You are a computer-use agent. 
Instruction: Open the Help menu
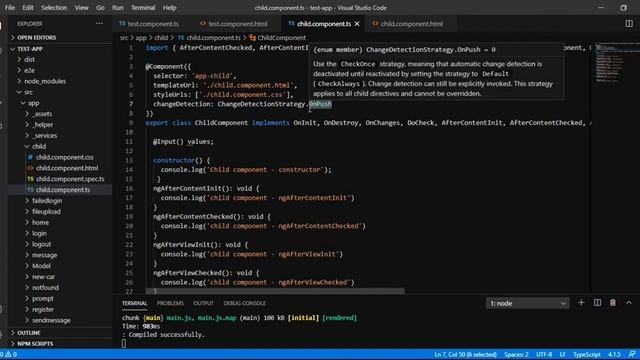[169, 7]
